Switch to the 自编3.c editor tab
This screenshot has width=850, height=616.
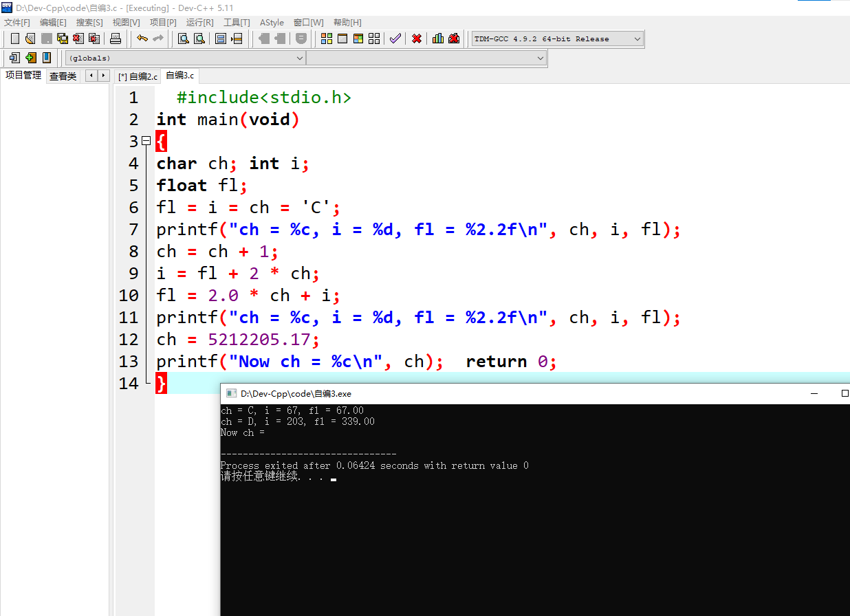point(180,76)
